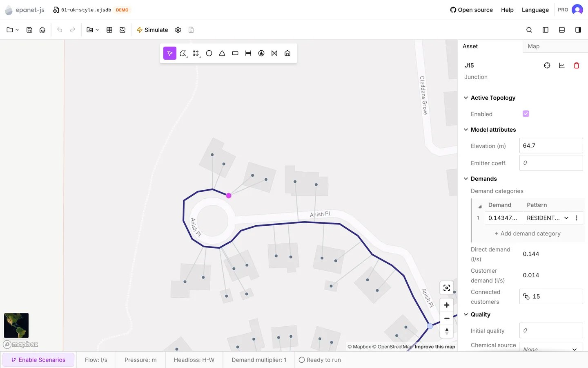Choose the pointer select tool
This screenshot has height=368, width=588.
click(170, 53)
